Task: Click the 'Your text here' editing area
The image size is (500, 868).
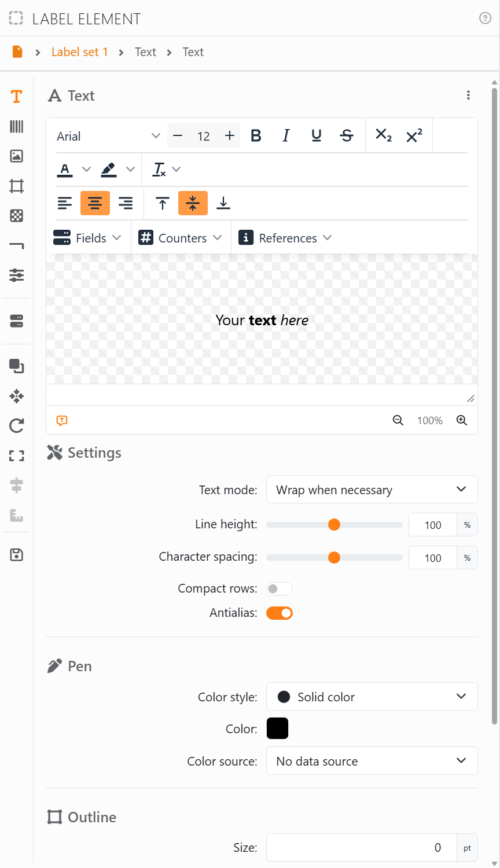Action: coord(262,319)
